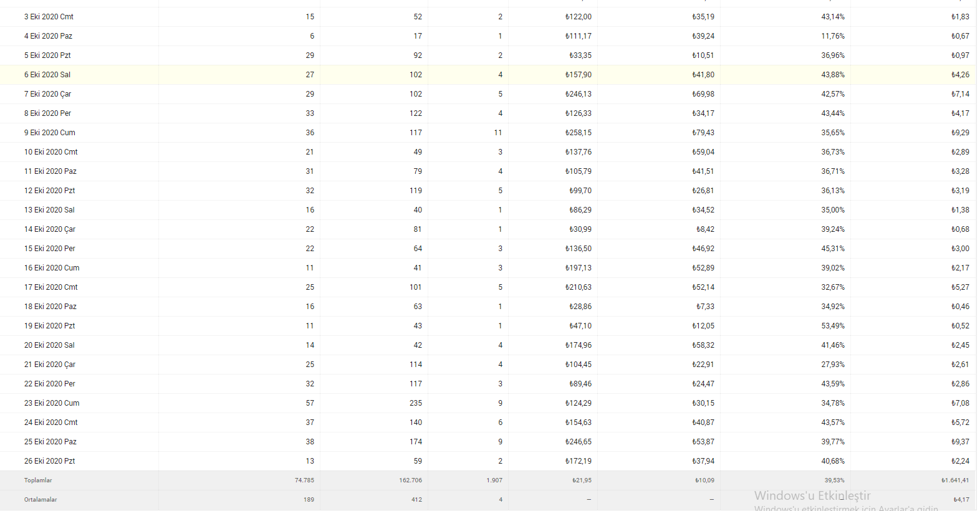980x511 pixels.
Task: Click the 162.706 total value
Action: [411, 480]
